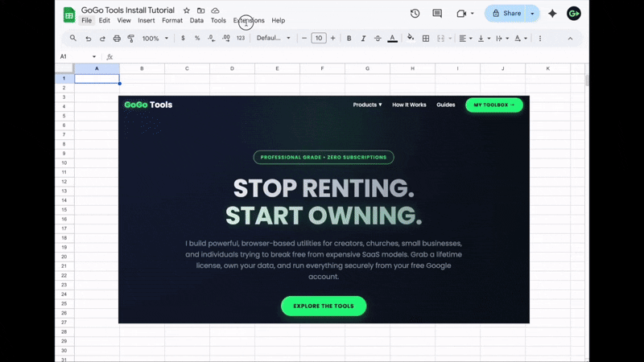Open the Insert menu

click(147, 21)
